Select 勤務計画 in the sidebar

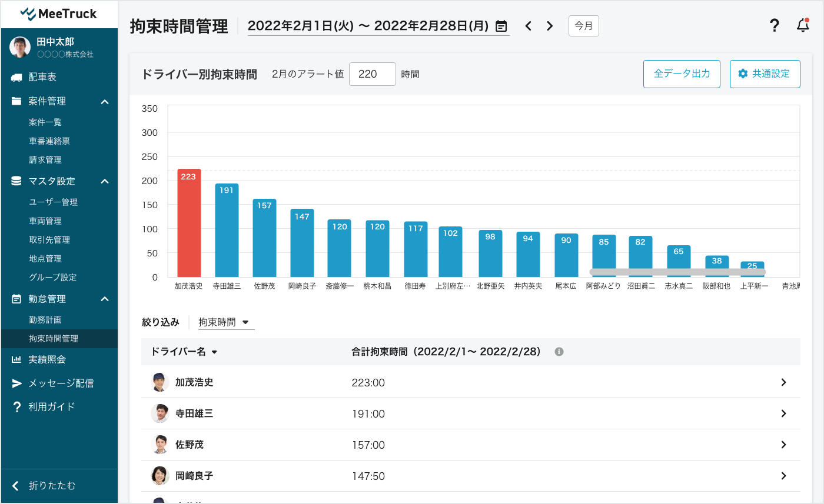click(45, 320)
